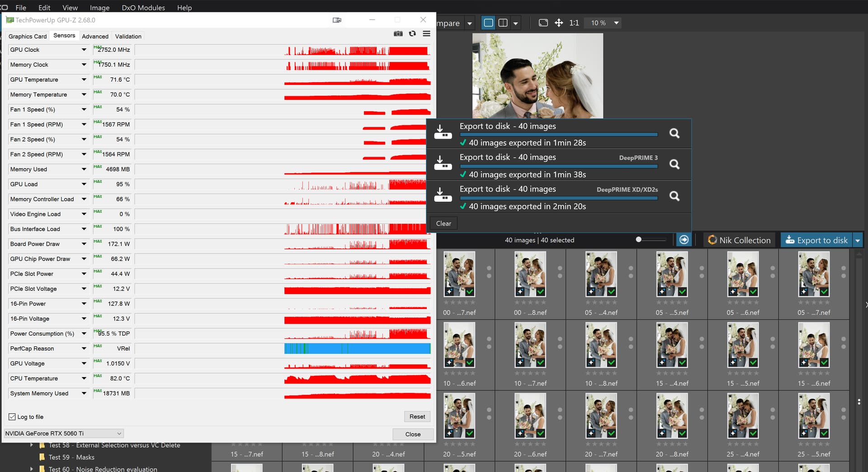Open the Export to disk dropdown arrow
Image resolution: width=868 pixels, height=472 pixels.
[858, 240]
